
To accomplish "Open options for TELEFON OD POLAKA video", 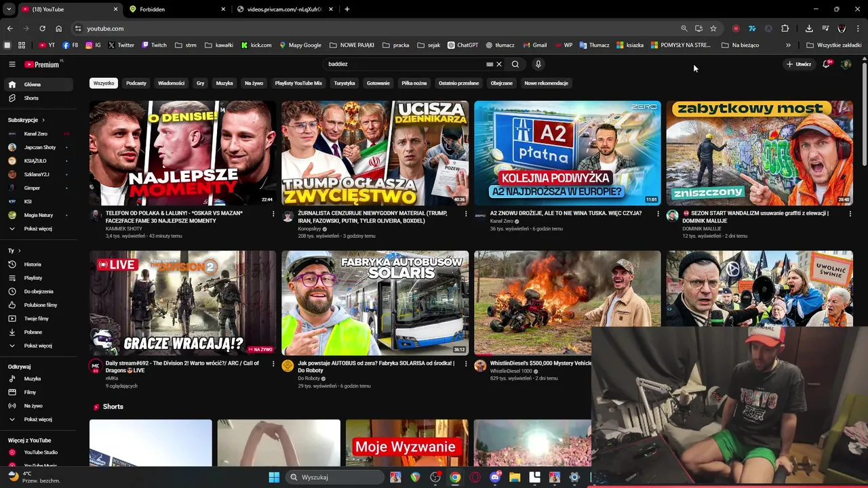I will click(x=273, y=213).
